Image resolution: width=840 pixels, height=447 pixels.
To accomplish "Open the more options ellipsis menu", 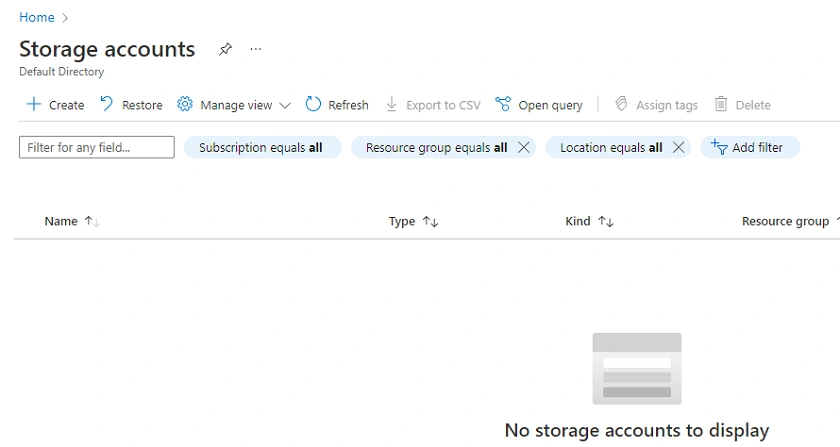I will click(256, 49).
